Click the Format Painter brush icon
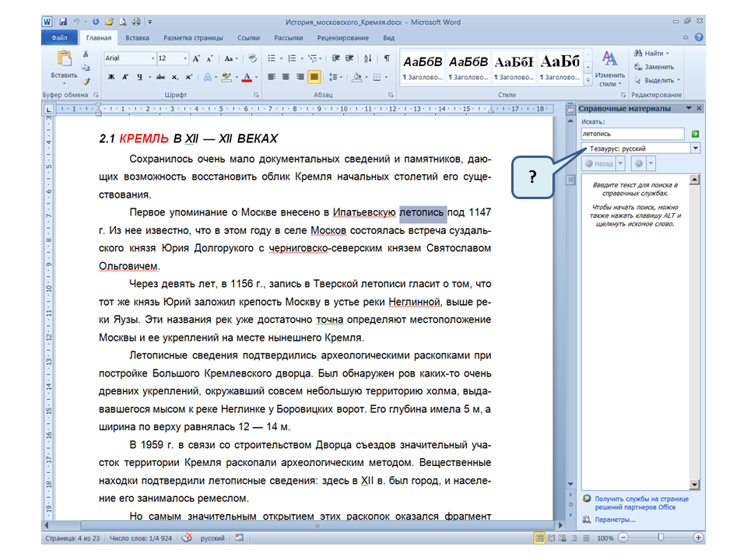 click(86, 80)
